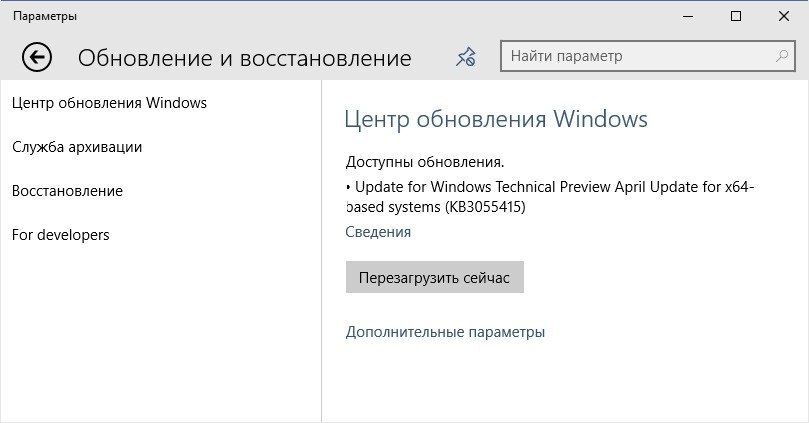
Task: Click the back arrow button
Action: [37, 58]
